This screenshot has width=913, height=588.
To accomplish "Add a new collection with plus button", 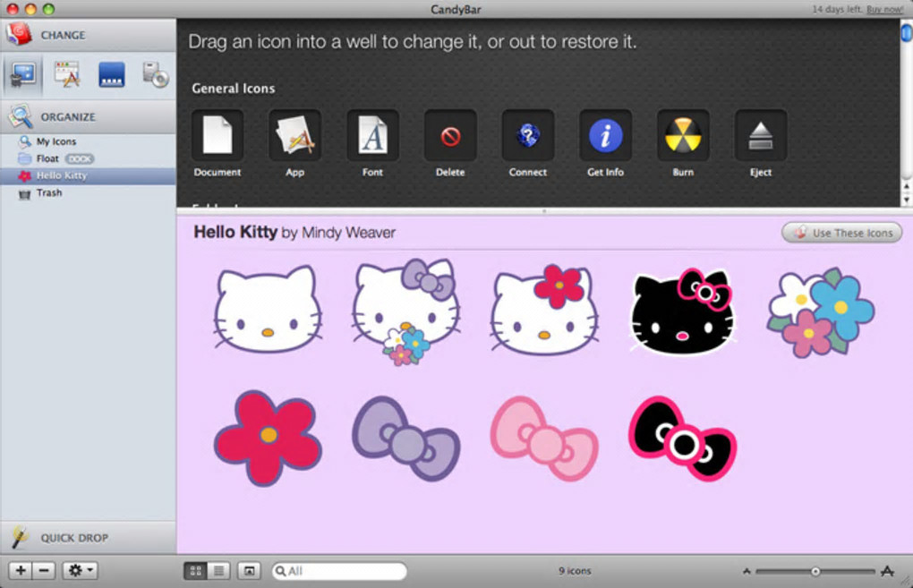I will [x=21, y=570].
